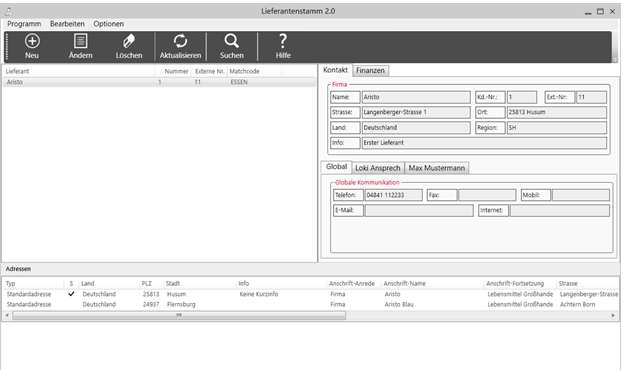Click the empty Internet field
621x370 pixels.
coord(560,210)
